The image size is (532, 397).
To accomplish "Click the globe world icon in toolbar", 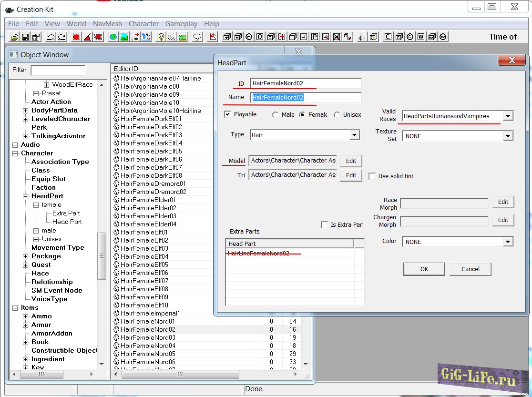I will coord(113,37).
